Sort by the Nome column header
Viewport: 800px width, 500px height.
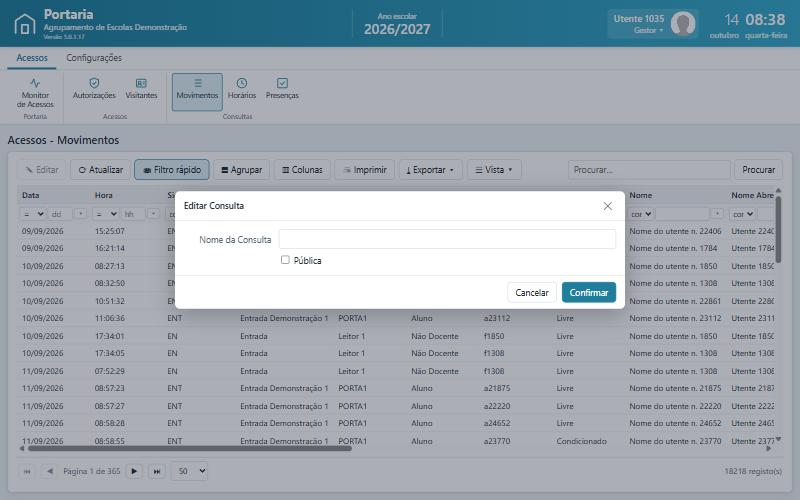641,195
